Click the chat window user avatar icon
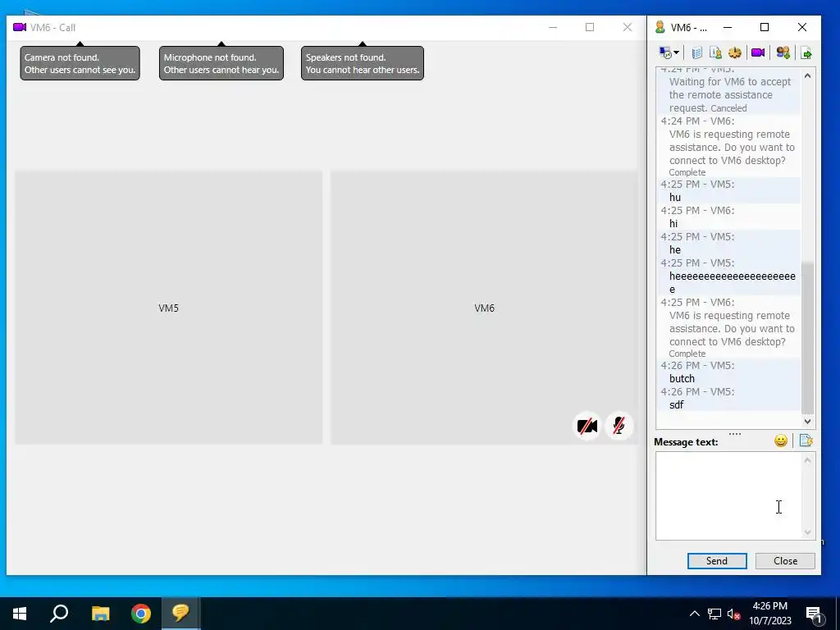This screenshot has height=630, width=840. 660,27
